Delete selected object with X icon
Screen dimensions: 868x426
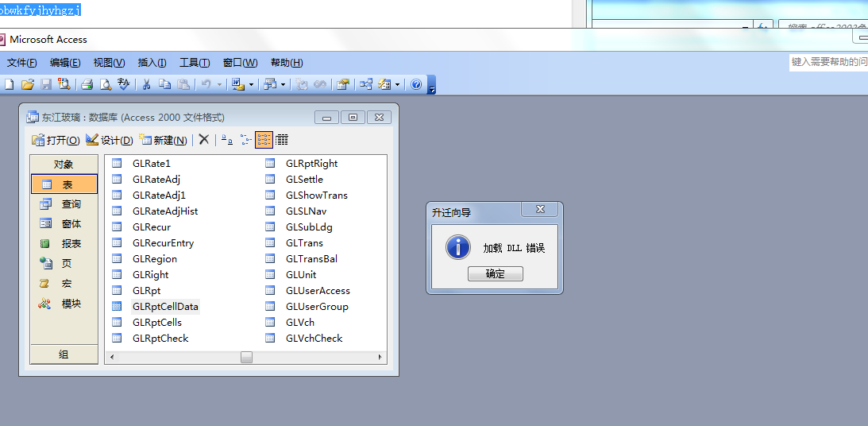coord(204,140)
